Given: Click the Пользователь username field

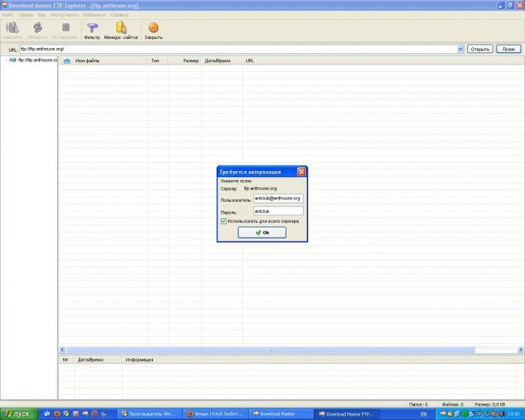Looking at the screenshot, I should (x=277, y=199).
